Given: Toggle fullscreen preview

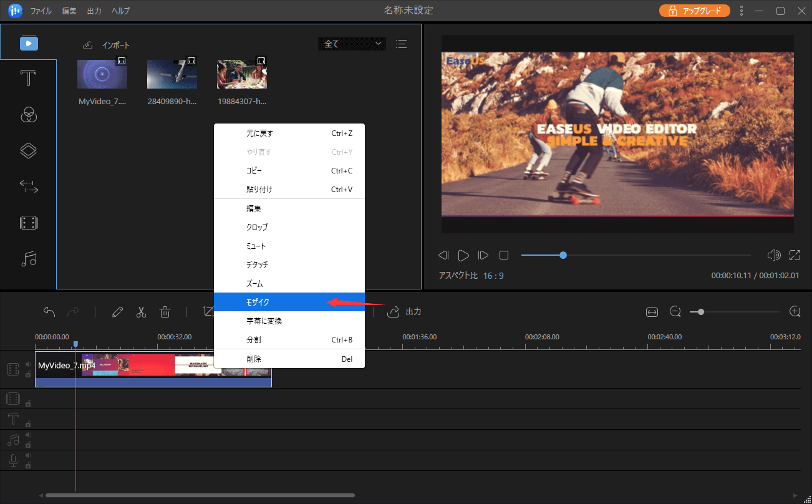Looking at the screenshot, I should click(x=795, y=255).
